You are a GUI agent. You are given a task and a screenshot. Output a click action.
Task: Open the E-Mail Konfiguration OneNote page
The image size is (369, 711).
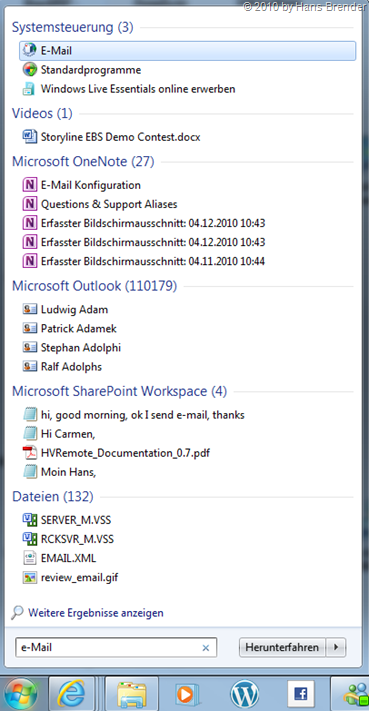pyautogui.click(x=91, y=185)
